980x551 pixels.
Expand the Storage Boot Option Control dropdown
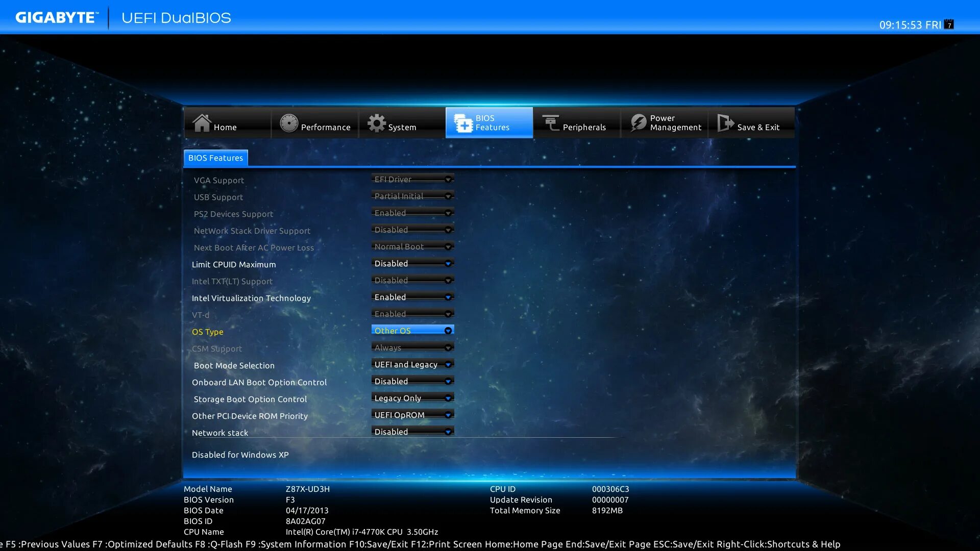click(412, 398)
